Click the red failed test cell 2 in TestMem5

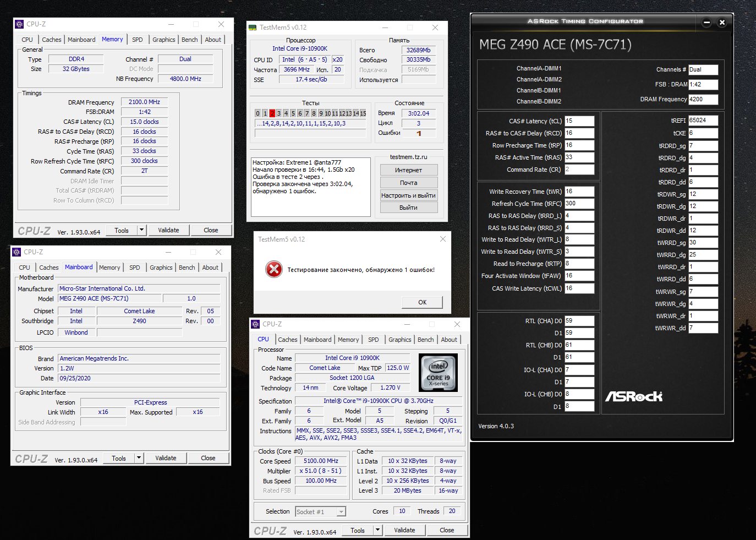pyautogui.click(x=272, y=113)
